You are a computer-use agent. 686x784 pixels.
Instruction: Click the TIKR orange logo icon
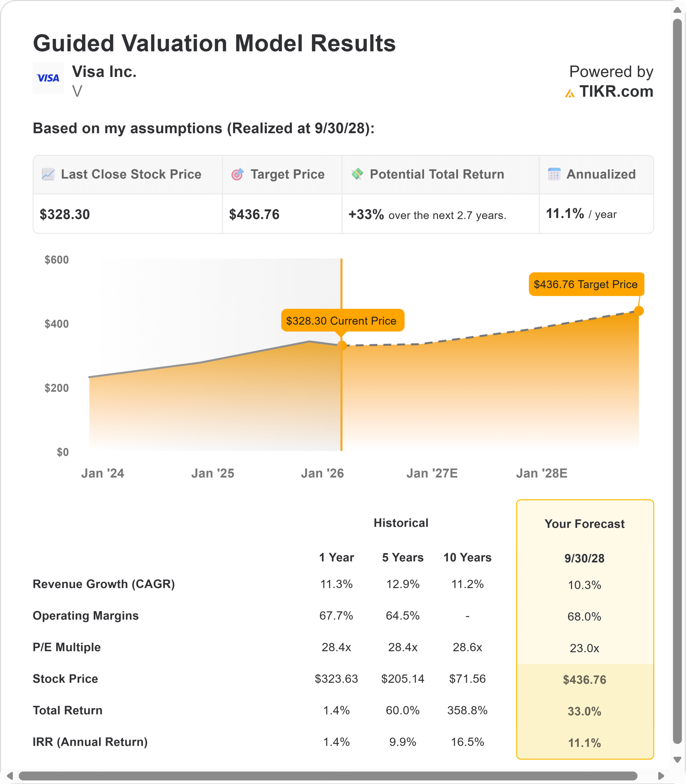click(570, 93)
